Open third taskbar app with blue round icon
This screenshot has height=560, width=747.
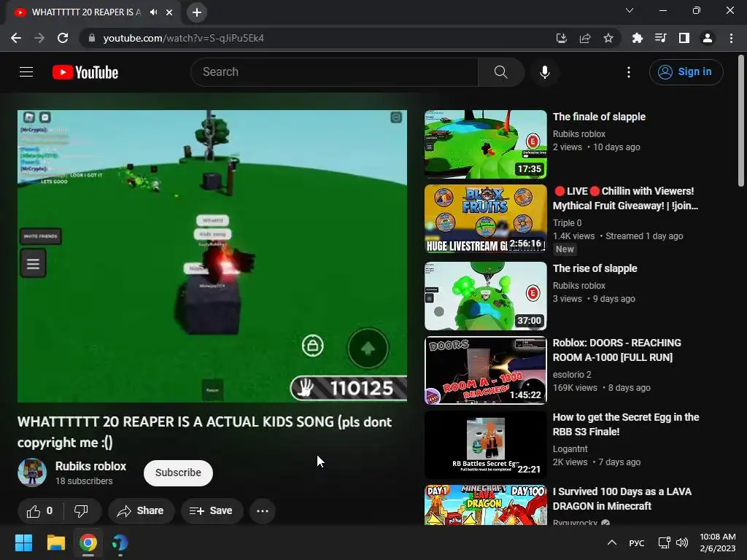[120, 542]
